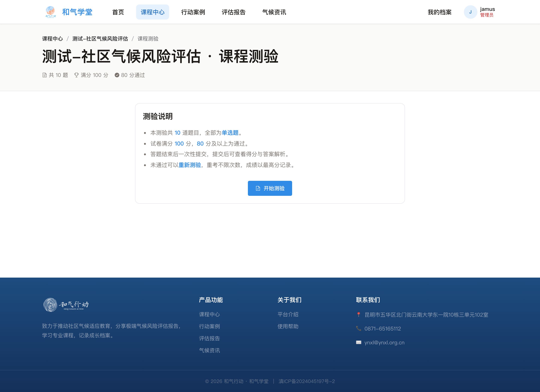Click the 管理员 role label
Viewport: 540px width, 392px height.
pos(487,15)
